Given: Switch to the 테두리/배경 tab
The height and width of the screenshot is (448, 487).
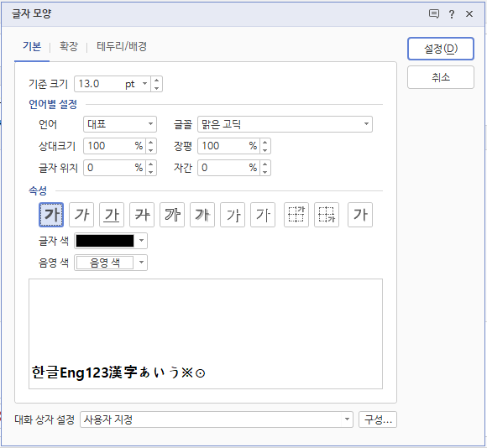Looking at the screenshot, I should 122,46.
